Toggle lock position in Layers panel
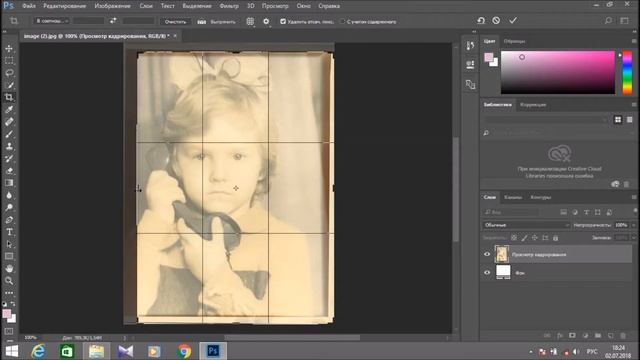The height and width of the screenshot is (360, 640). click(x=535, y=238)
